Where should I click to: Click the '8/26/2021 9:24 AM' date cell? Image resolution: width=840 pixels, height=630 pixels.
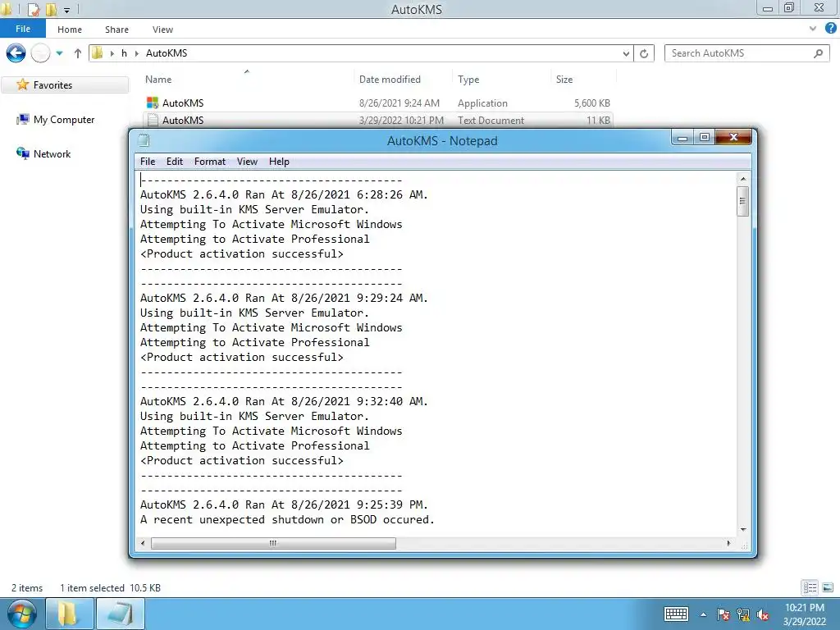pyautogui.click(x=399, y=103)
